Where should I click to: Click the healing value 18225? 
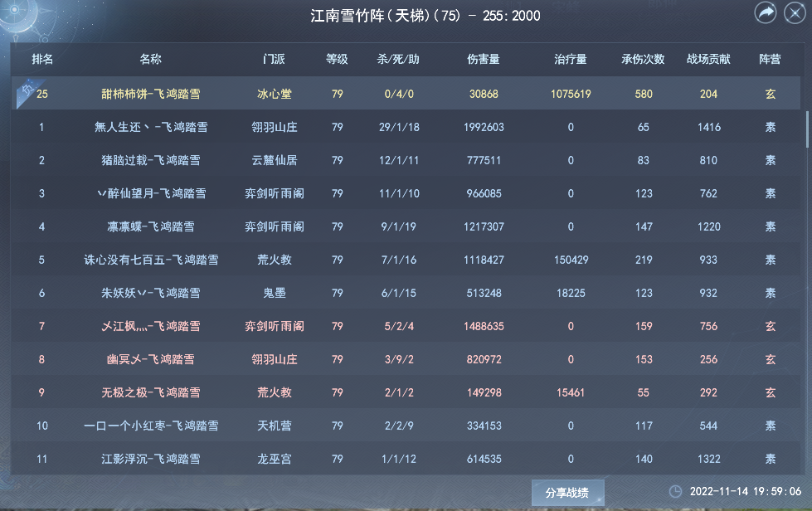(571, 293)
